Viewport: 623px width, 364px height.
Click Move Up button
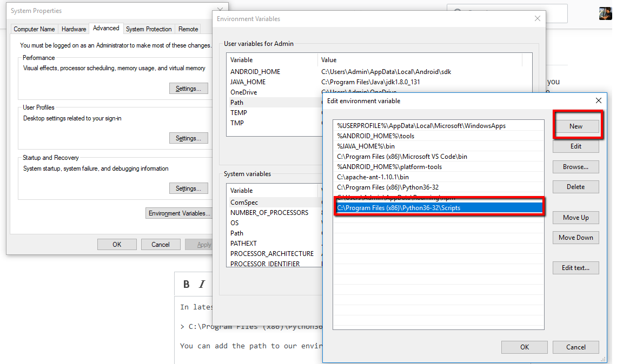tap(576, 218)
